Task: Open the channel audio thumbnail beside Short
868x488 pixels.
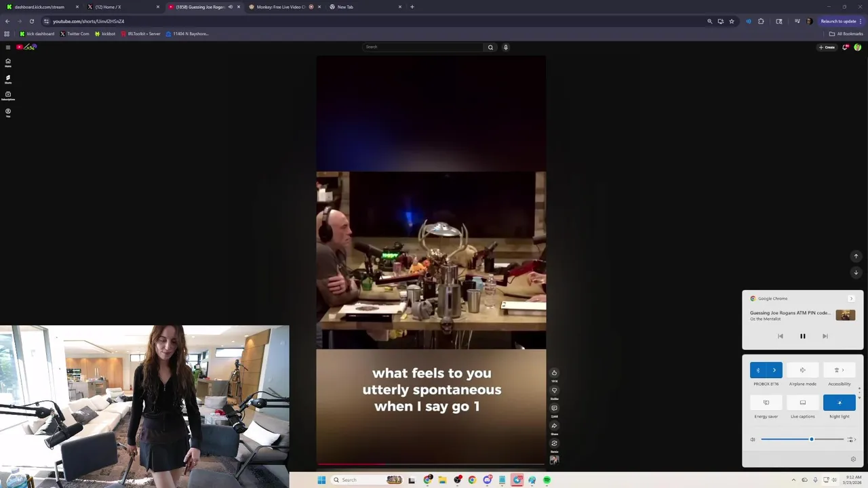Action: (554, 460)
